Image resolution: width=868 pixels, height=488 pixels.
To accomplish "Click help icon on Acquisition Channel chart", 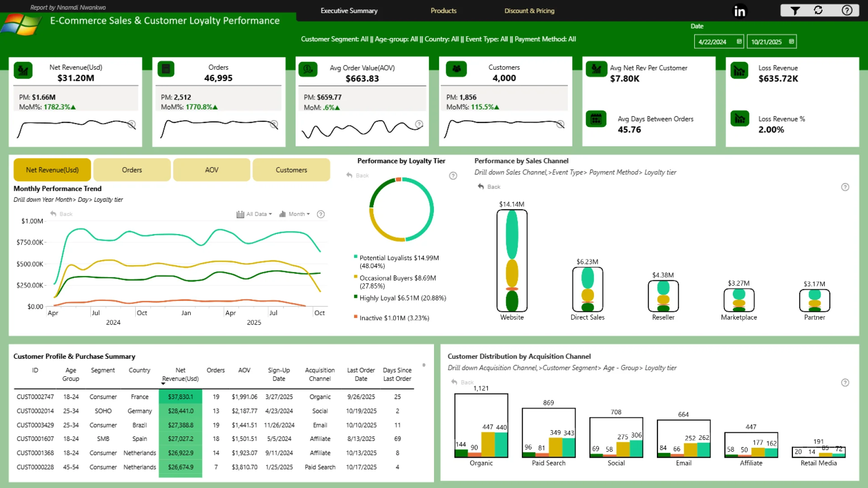I will [x=845, y=383].
